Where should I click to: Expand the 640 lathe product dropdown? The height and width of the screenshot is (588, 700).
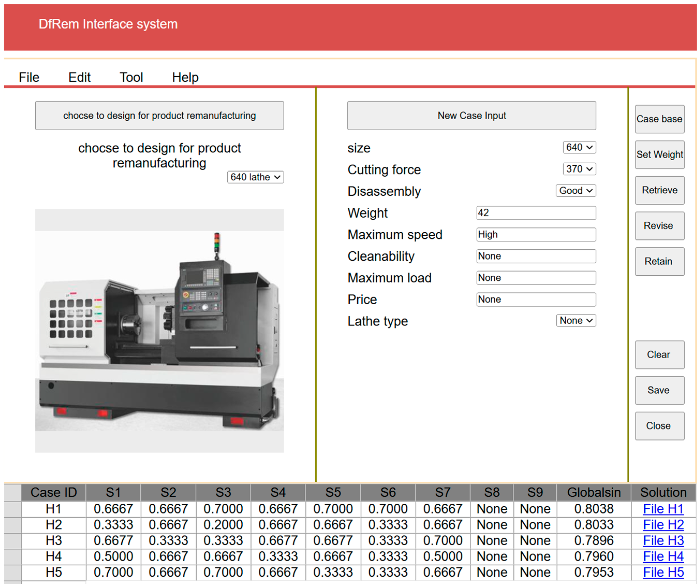coord(256,178)
